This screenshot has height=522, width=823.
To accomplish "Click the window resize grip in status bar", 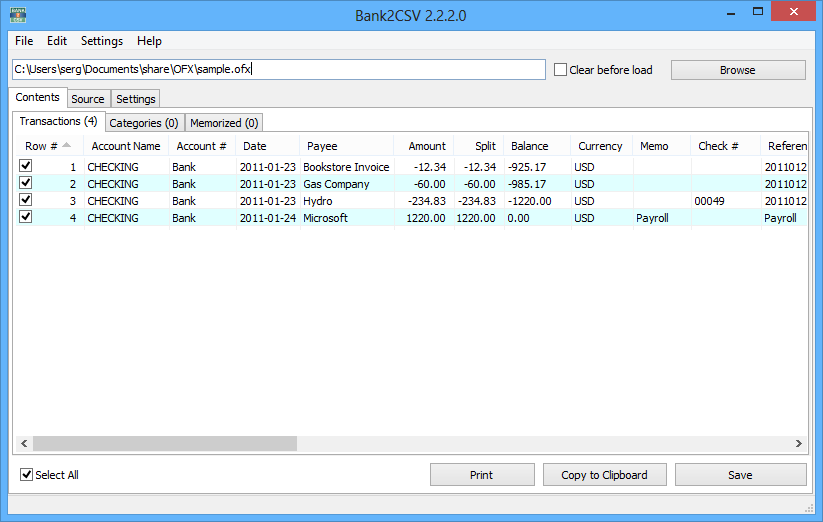I will (809, 508).
